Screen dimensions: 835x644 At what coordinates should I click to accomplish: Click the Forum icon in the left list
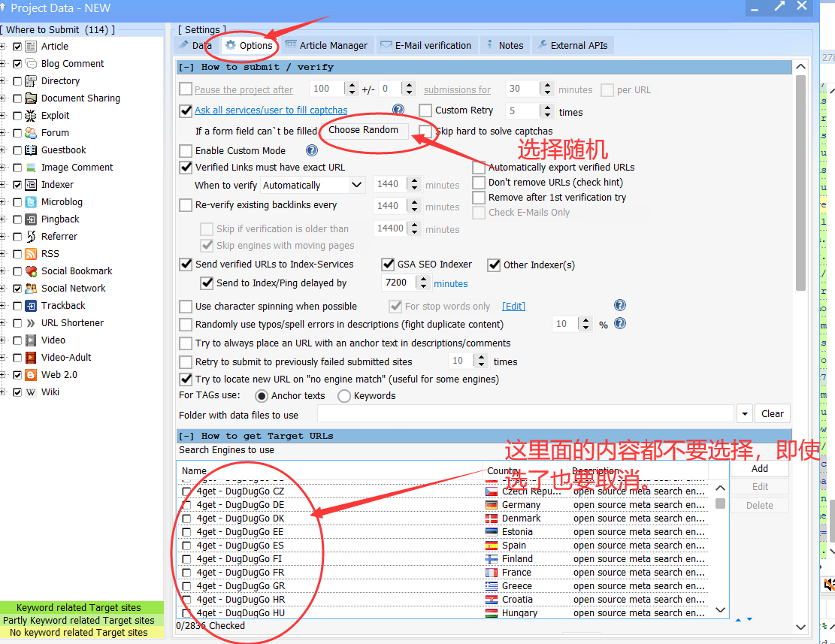(x=30, y=132)
